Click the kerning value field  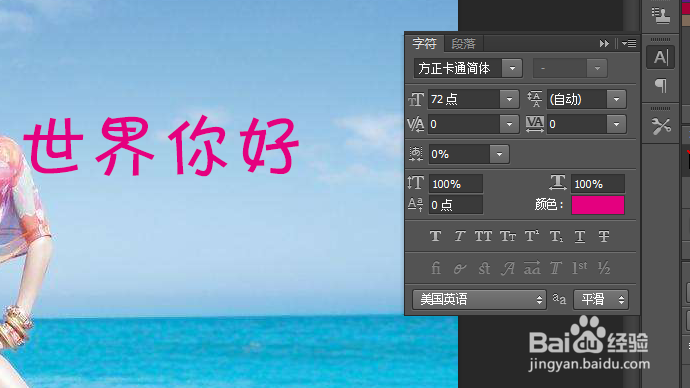pyautogui.click(x=464, y=124)
